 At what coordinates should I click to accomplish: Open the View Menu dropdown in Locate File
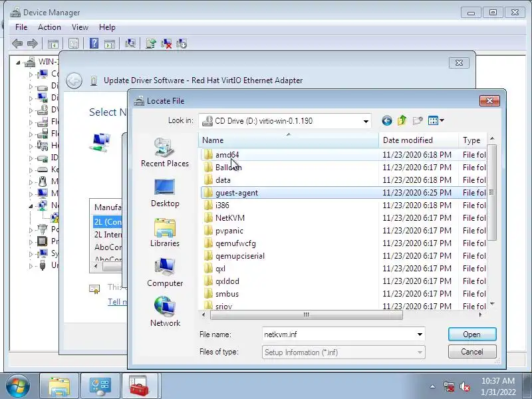click(442, 120)
